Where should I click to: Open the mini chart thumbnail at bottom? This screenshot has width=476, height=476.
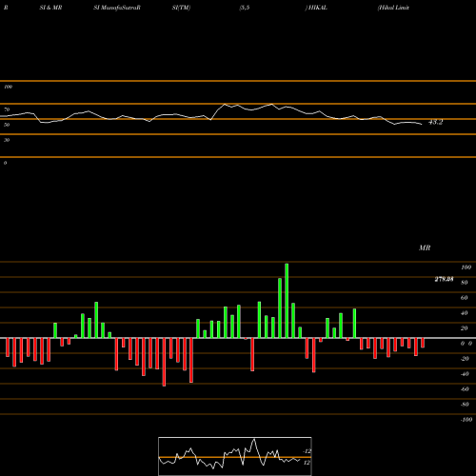tap(235, 456)
